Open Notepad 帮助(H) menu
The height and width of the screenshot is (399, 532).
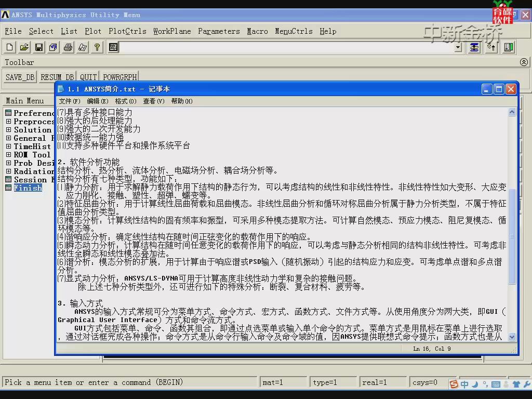point(182,101)
